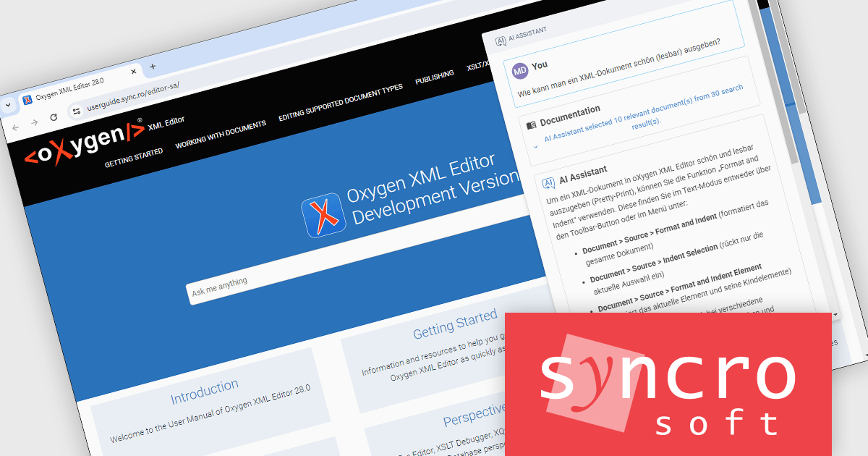Click the MD user avatar

pos(520,70)
